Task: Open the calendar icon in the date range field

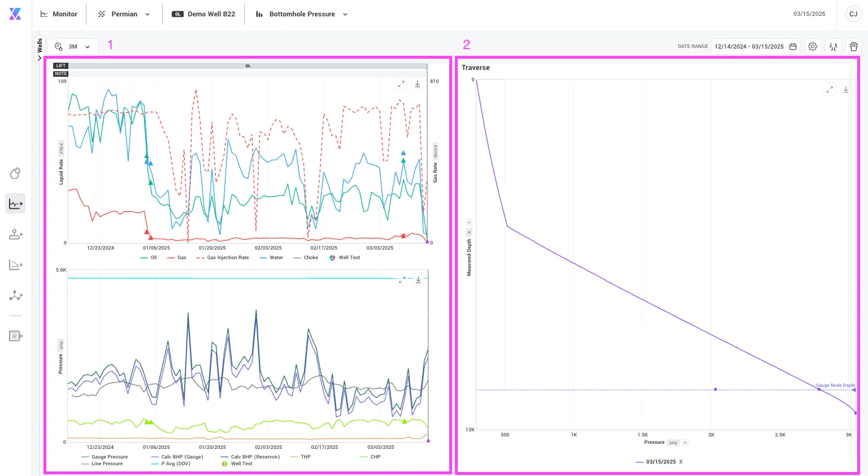Action: [x=793, y=46]
